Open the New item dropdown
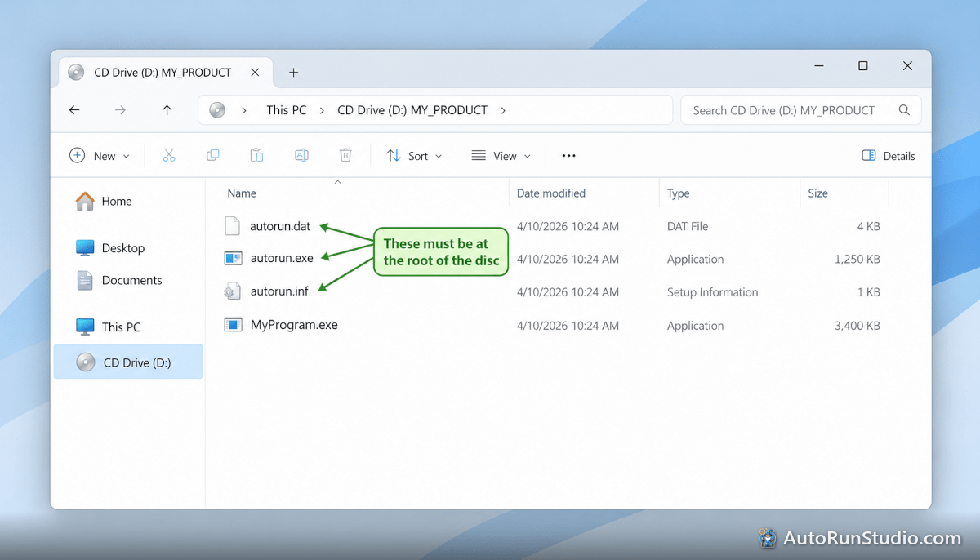Image resolution: width=980 pixels, height=560 pixels. [100, 156]
